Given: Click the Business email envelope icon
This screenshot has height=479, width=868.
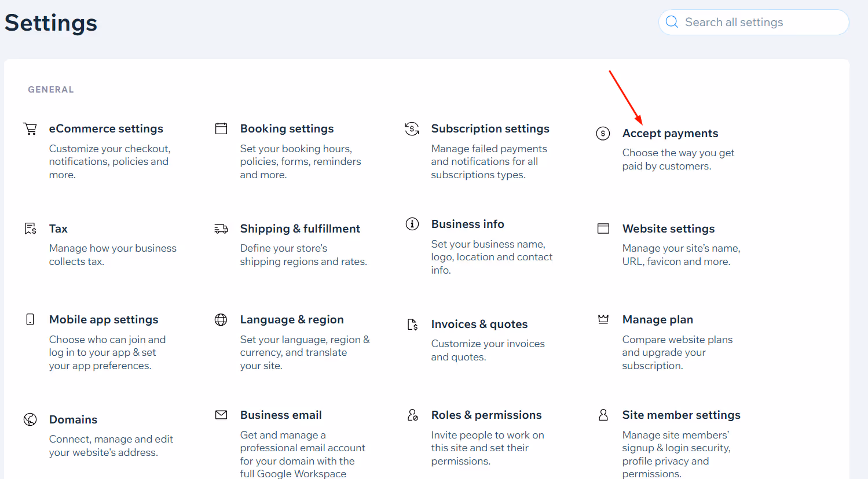Looking at the screenshot, I should click(221, 415).
